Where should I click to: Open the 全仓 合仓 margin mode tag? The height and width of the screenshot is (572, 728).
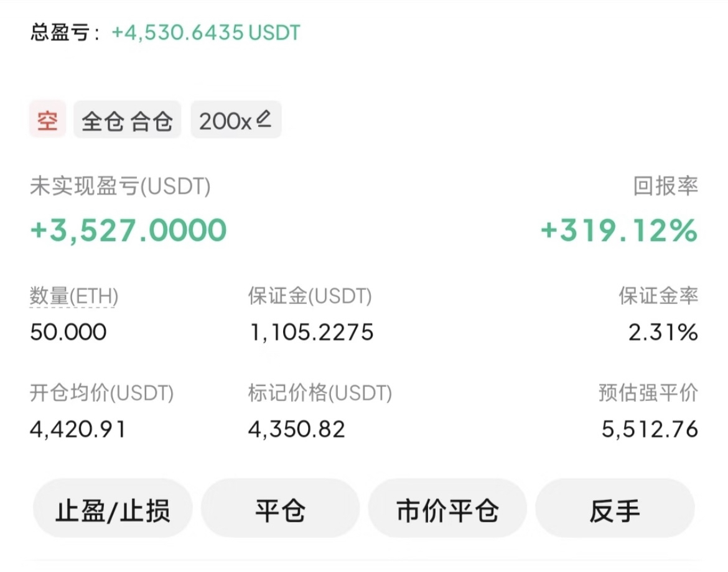(x=127, y=121)
